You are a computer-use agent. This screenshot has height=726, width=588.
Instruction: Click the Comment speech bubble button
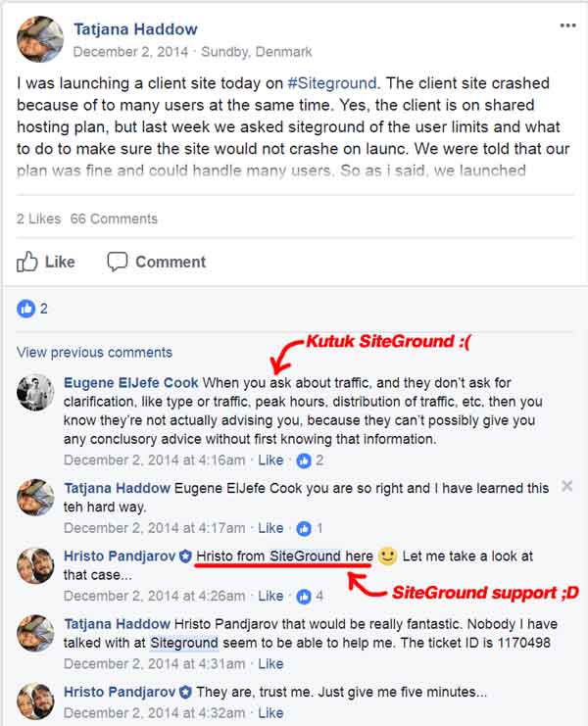[x=157, y=262]
